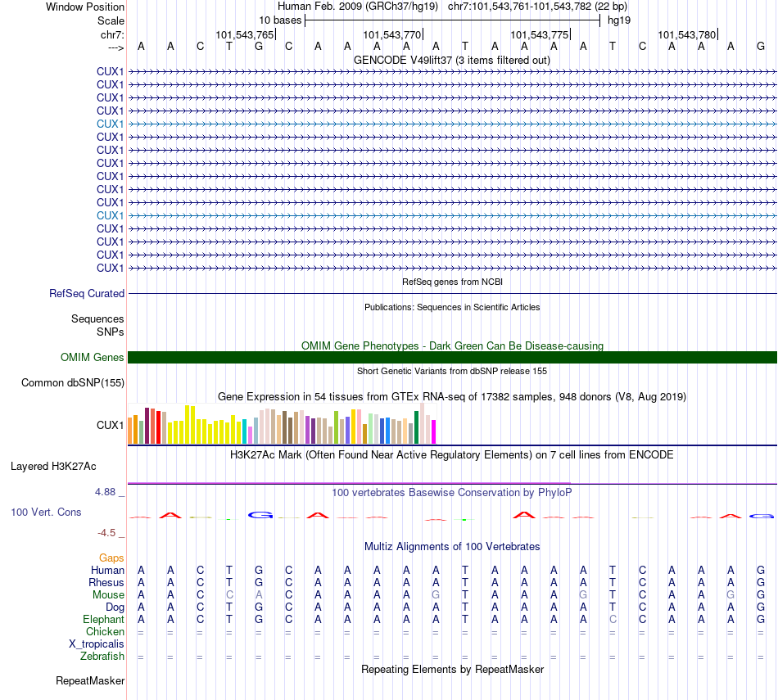Click the Window Position track label
This screenshot has height=700, width=778.
(85, 7)
